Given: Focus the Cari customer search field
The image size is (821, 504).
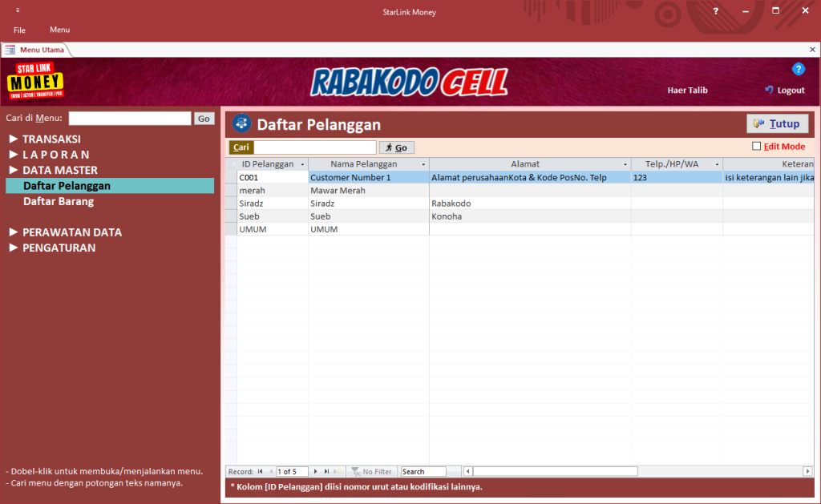Looking at the screenshot, I should click(x=314, y=147).
